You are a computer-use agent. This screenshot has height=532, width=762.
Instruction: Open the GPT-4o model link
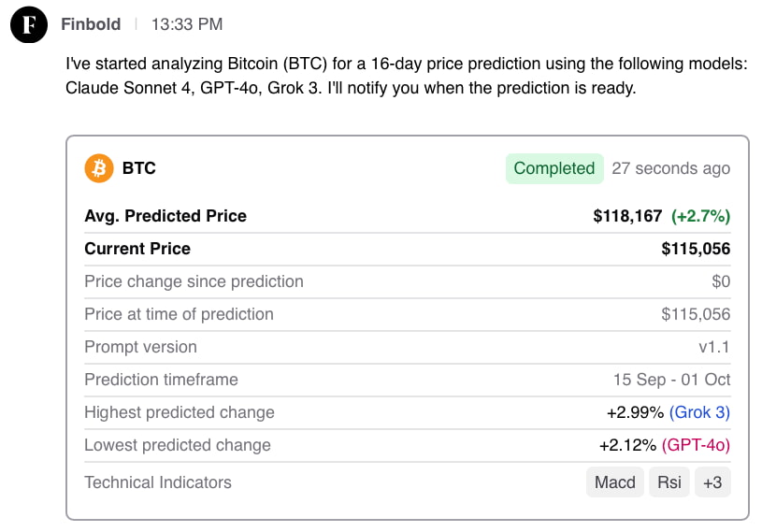pos(696,445)
